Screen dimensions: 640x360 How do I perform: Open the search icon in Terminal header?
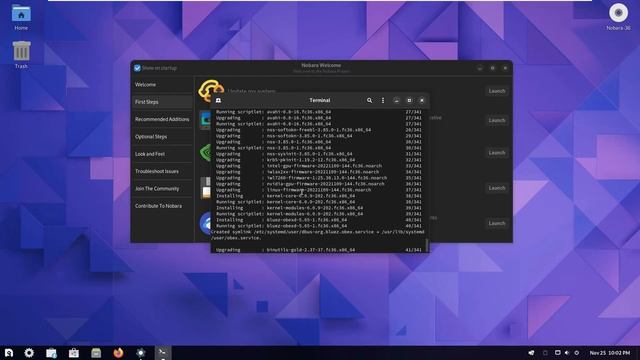point(369,100)
